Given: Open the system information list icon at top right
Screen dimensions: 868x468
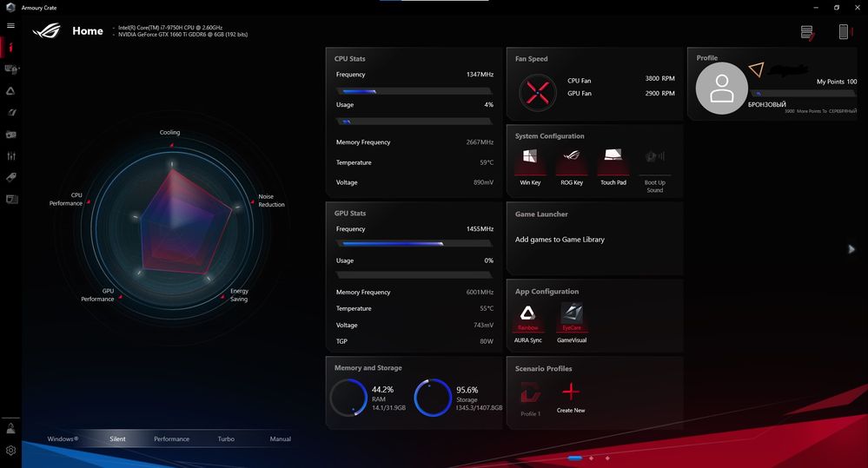Looking at the screenshot, I should (808, 33).
